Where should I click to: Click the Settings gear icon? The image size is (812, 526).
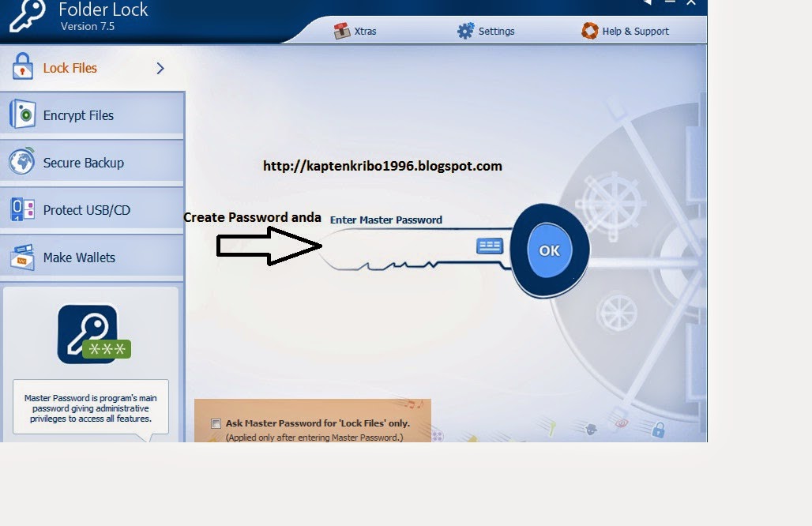465,31
